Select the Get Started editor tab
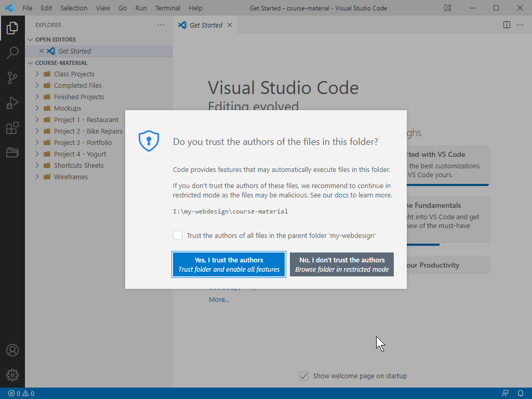The width and height of the screenshot is (532, 399). click(206, 25)
